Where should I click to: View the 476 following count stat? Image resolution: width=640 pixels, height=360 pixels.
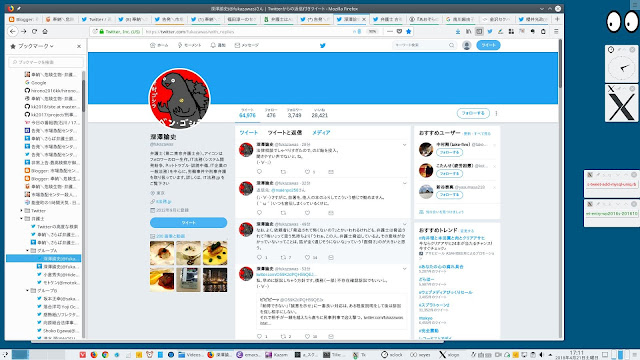coord(271,113)
